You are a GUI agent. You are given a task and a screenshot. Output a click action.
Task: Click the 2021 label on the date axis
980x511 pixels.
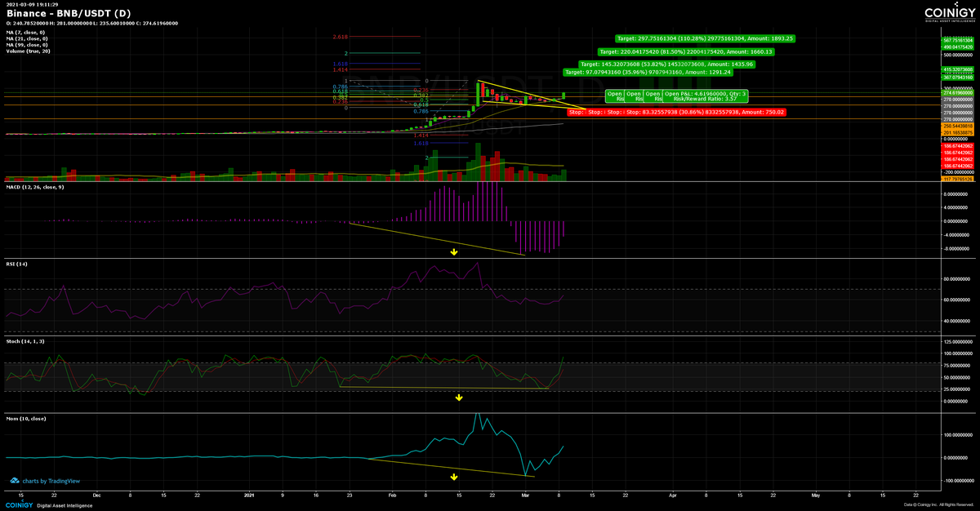point(251,495)
